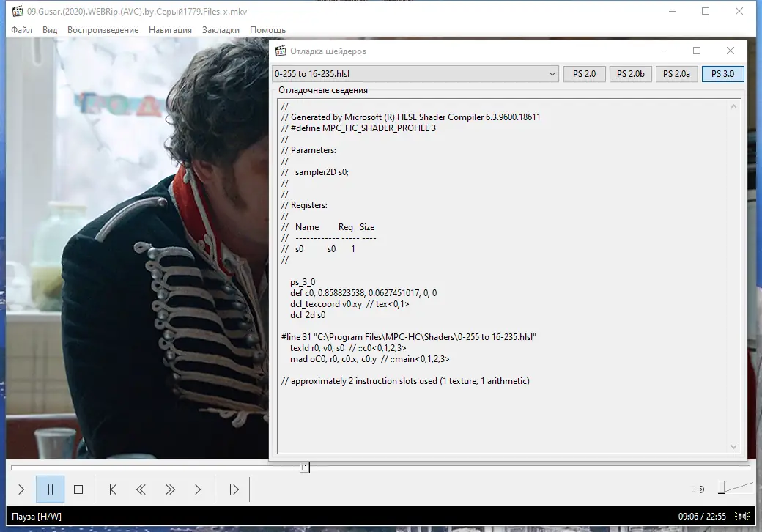Maximize the Отладка шейдеров dialog
This screenshot has height=532, width=762.
pyautogui.click(x=696, y=51)
